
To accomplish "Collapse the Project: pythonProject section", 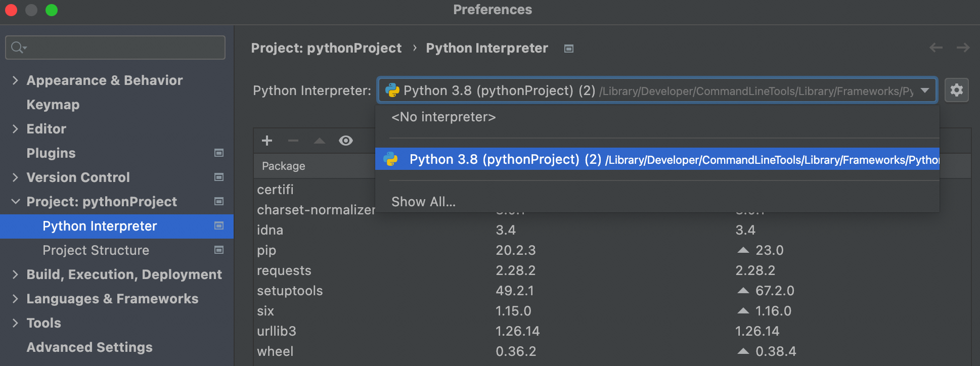I will (x=15, y=201).
